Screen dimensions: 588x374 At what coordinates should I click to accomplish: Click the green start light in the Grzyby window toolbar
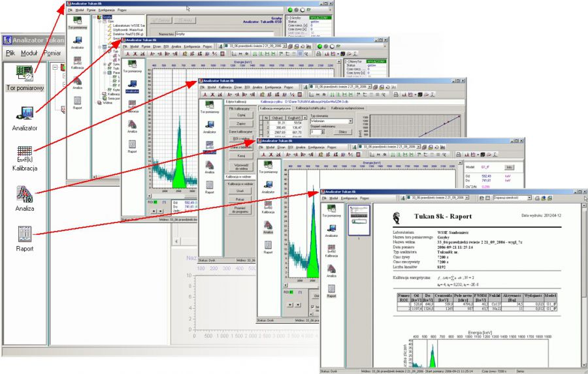tap(290, 10)
